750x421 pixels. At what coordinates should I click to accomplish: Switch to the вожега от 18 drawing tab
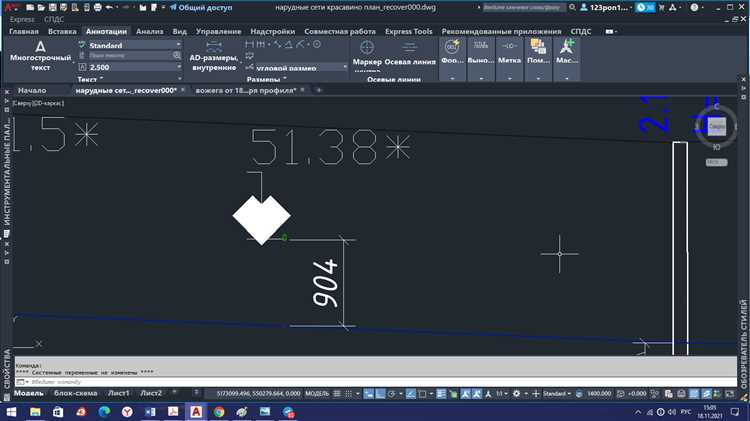245,90
